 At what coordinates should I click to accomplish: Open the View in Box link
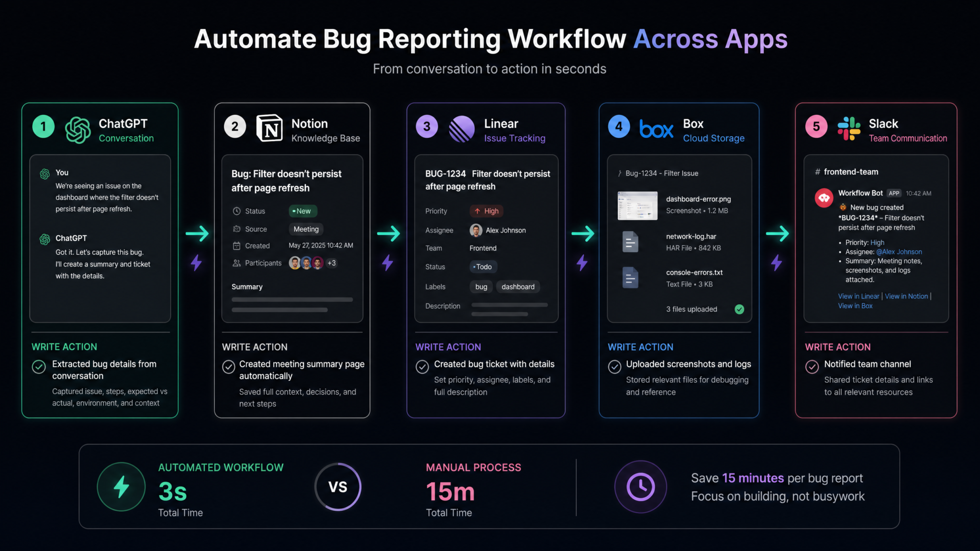tap(856, 306)
